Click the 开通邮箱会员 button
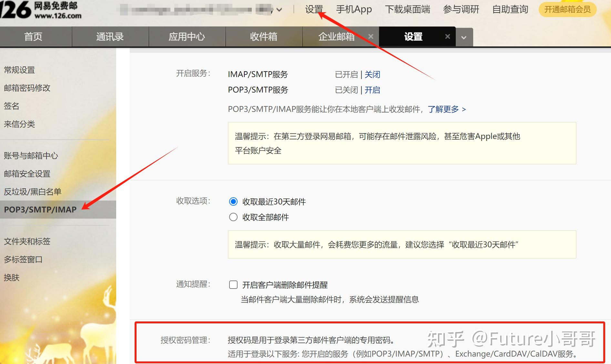 [567, 10]
